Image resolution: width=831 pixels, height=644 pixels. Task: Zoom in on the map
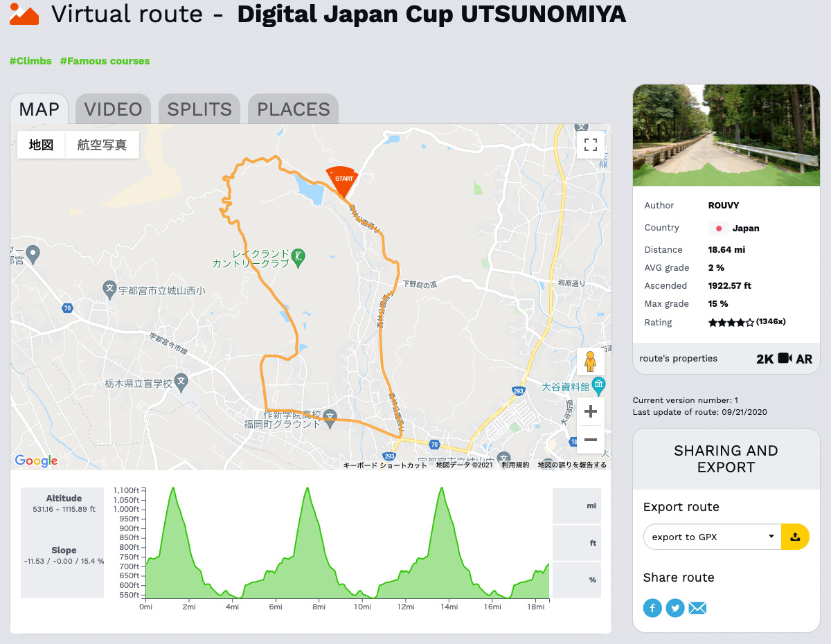591,412
